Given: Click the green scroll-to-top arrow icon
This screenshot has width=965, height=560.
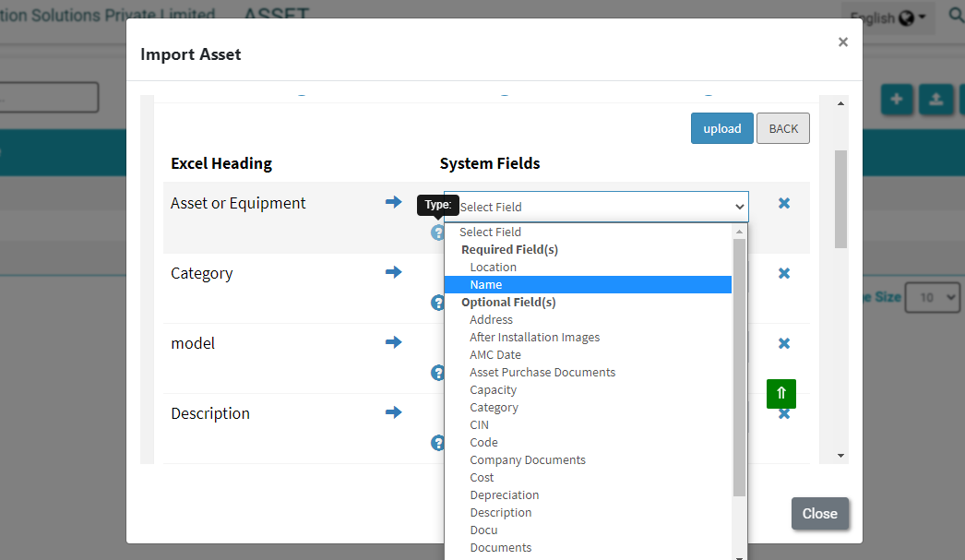Looking at the screenshot, I should tap(781, 394).
